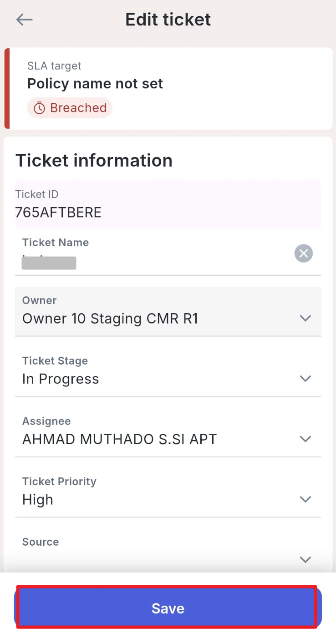Expand the Owner dropdown chevron
The width and height of the screenshot is (336, 644).
(x=305, y=318)
